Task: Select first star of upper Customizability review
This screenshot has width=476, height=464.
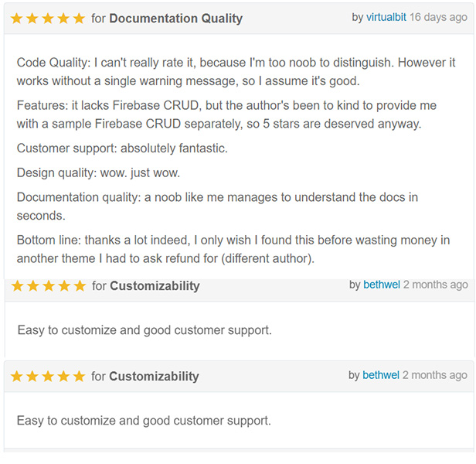Action: pos(17,286)
